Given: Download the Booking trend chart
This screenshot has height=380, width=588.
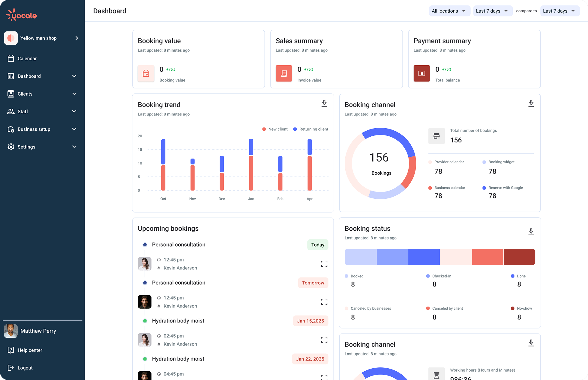Looking at the screenshot, I should pyautogui.click(x=324, y=103).
